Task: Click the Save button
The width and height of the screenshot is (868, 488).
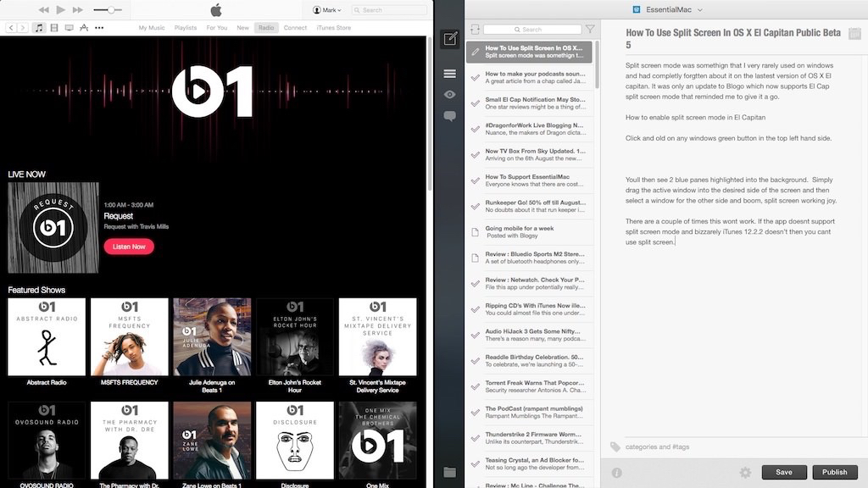Action: point(784,472)
